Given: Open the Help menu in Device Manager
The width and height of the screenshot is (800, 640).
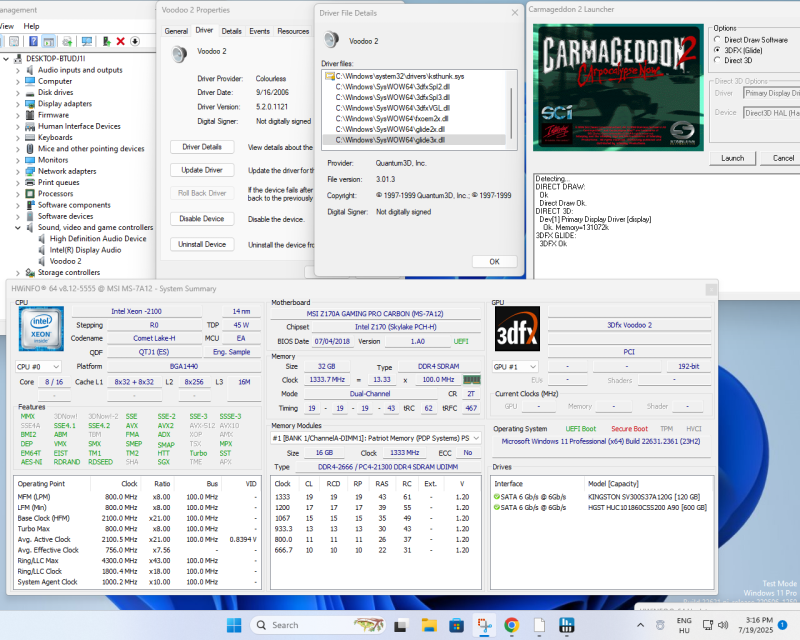Looking at the screenshot, I should [x=31, y=26].
